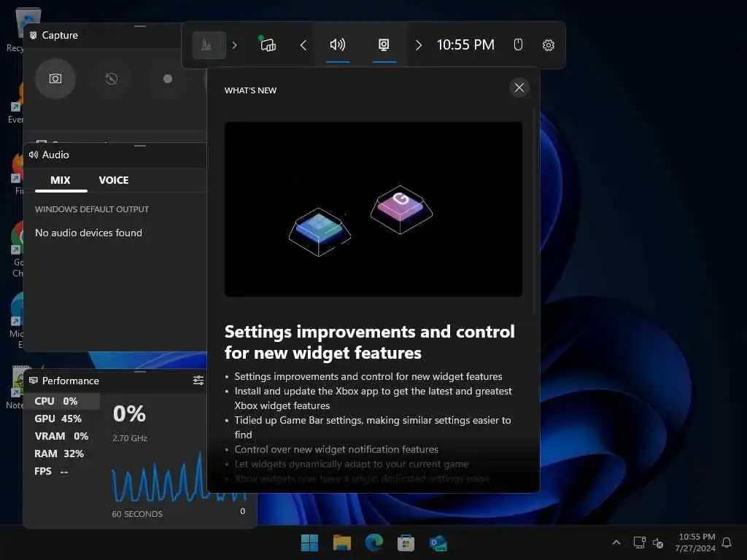Click 'Install and update the Xbox app' bullet

pyautogui.click(x=373, y=399)
